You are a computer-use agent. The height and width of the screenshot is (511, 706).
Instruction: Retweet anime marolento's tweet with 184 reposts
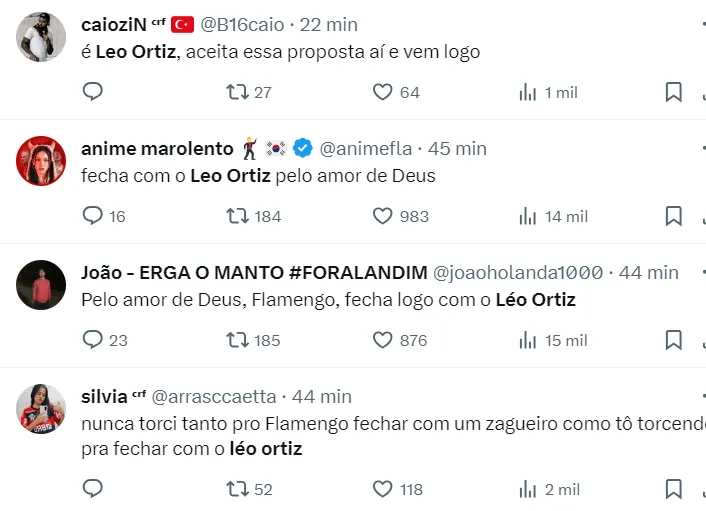[x=237, y=216]
